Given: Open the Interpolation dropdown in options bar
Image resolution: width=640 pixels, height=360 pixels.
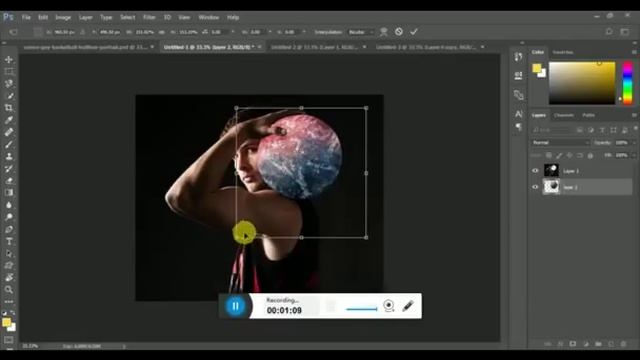Looking at the screenshot, I should (360, 32).
